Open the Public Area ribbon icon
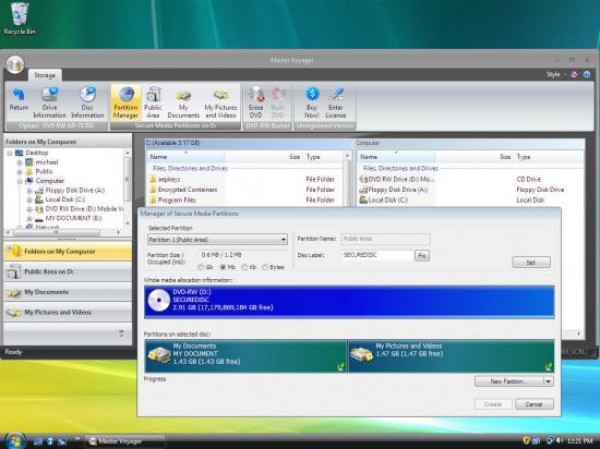The image size is (600, 449). pos(153,100)
